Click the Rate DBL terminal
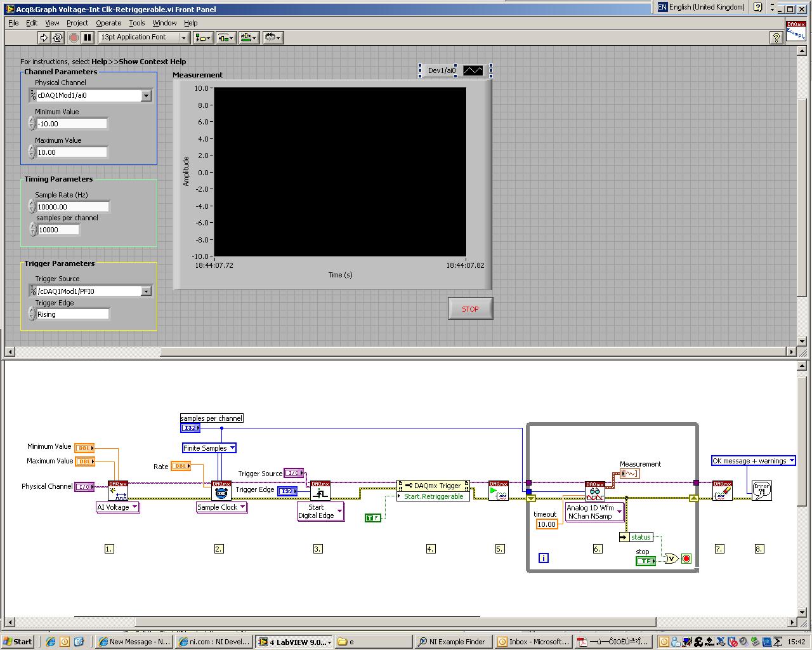Screen dimensions: 812x650 (181, 467)
